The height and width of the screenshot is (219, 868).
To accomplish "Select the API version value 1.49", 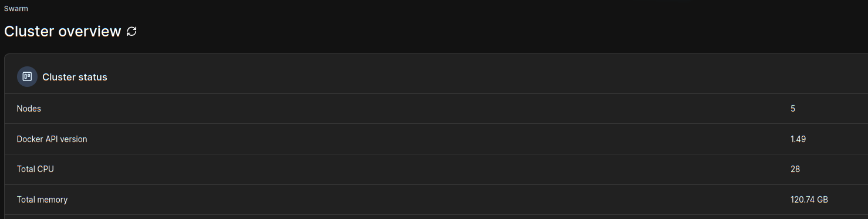I will pos(798,139).
